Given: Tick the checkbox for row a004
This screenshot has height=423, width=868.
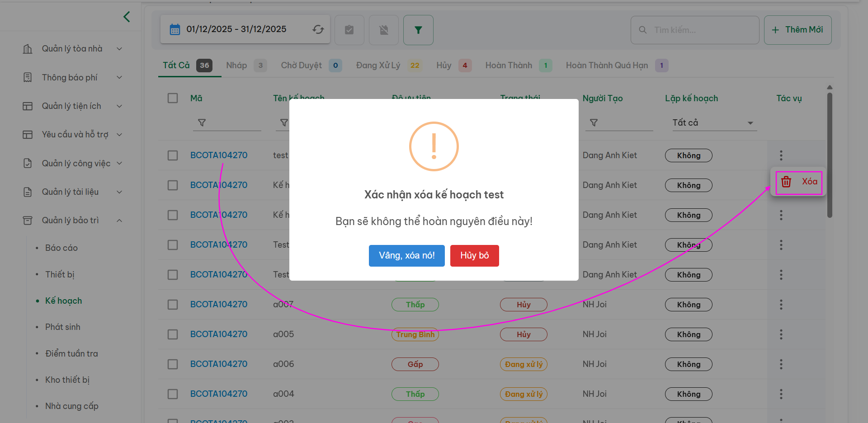Looking at the screenshot, I should [x=173, y=394].
